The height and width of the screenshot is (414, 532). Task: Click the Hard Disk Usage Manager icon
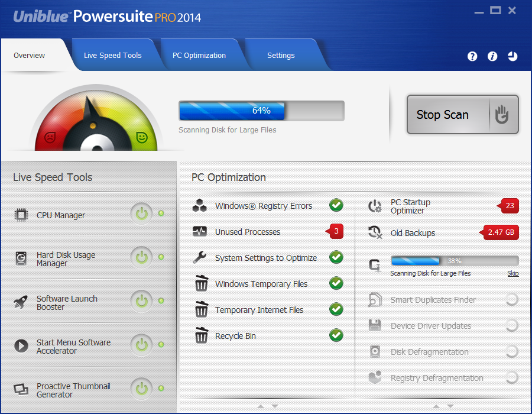click(21, 258)
